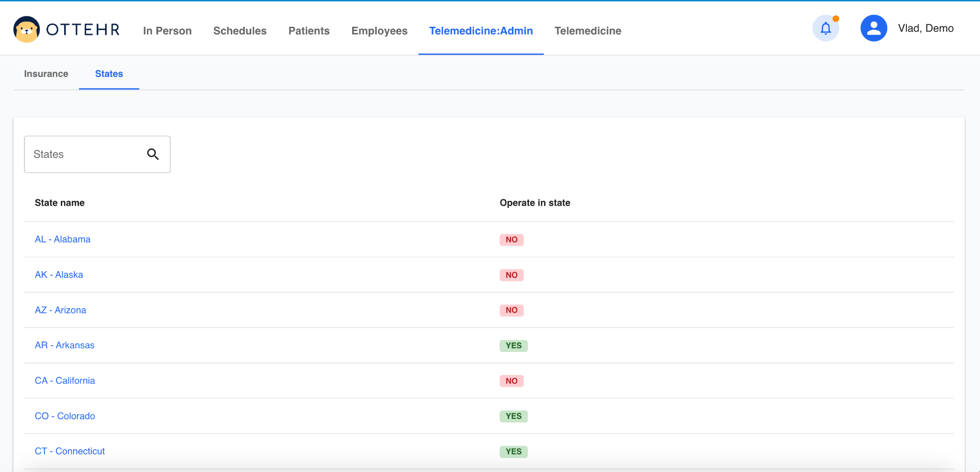The width and height of the screenshot is (980, 472).
Task: Select Telemedicine:Admin in navigation
Action: [480, 31]
